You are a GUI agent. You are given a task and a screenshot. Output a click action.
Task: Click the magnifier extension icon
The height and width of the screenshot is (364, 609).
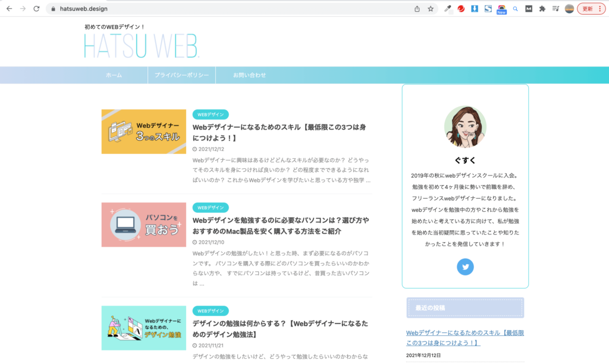516,8
